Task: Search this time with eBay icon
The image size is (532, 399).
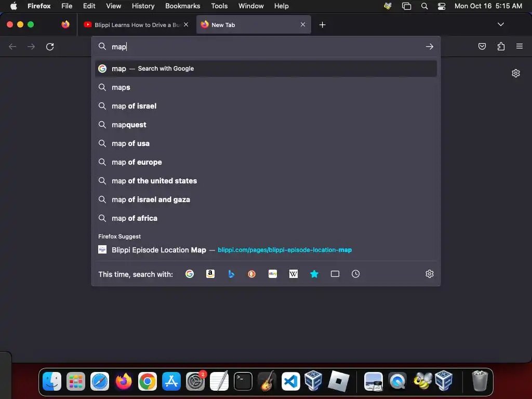Action: [x=273, y=274]
